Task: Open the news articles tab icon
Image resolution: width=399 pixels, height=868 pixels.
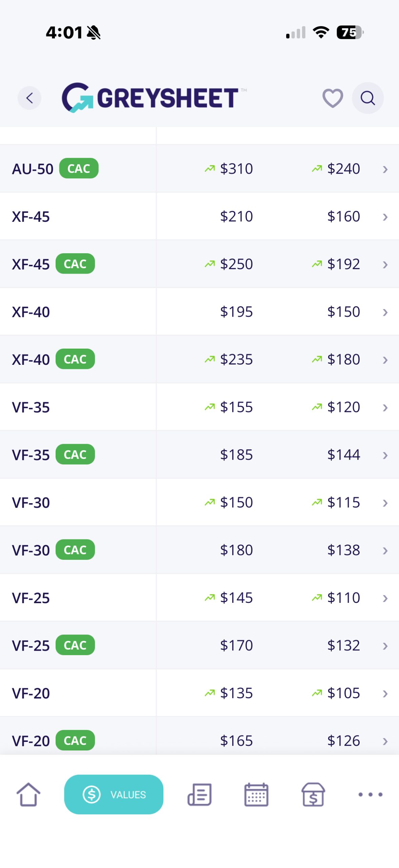Action: tap(200, 794)
